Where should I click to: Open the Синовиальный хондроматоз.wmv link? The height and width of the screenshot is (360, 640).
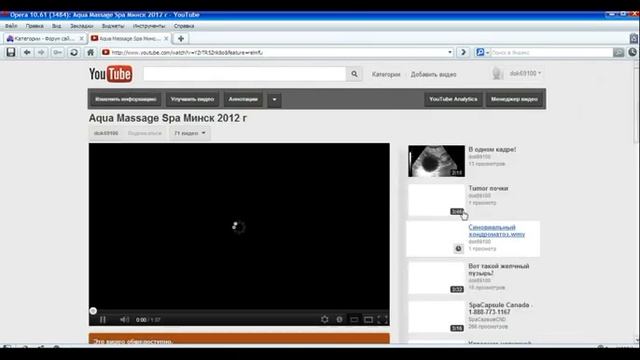[x=497, y=231]
